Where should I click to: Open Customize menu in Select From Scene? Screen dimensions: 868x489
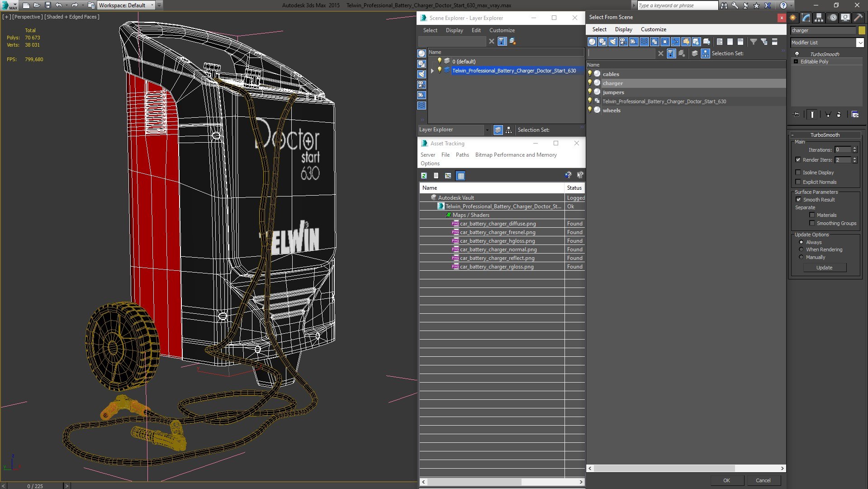pyautogui.click(x=653, y=29)
